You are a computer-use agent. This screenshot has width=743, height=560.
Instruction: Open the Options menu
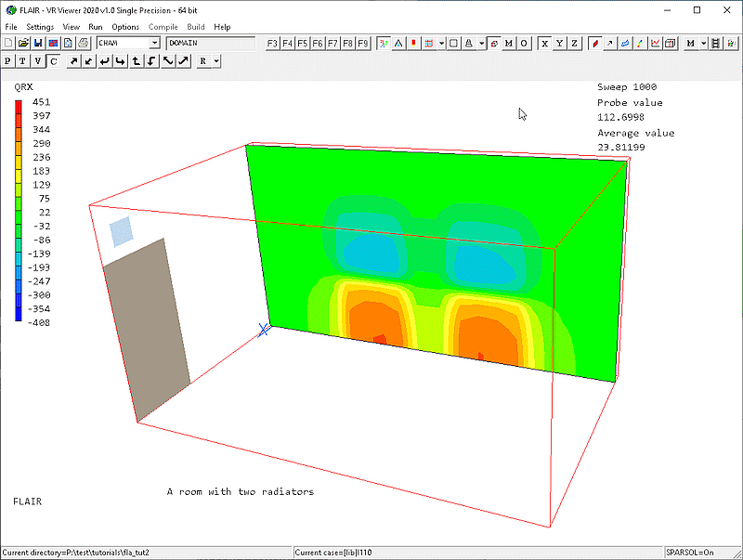[125, 27]
